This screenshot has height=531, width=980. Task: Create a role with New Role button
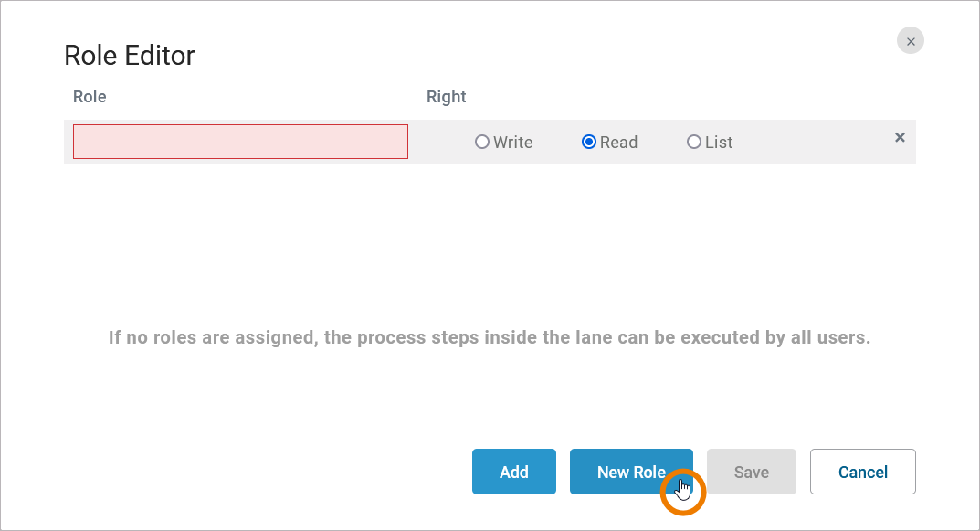pos(630,472)
